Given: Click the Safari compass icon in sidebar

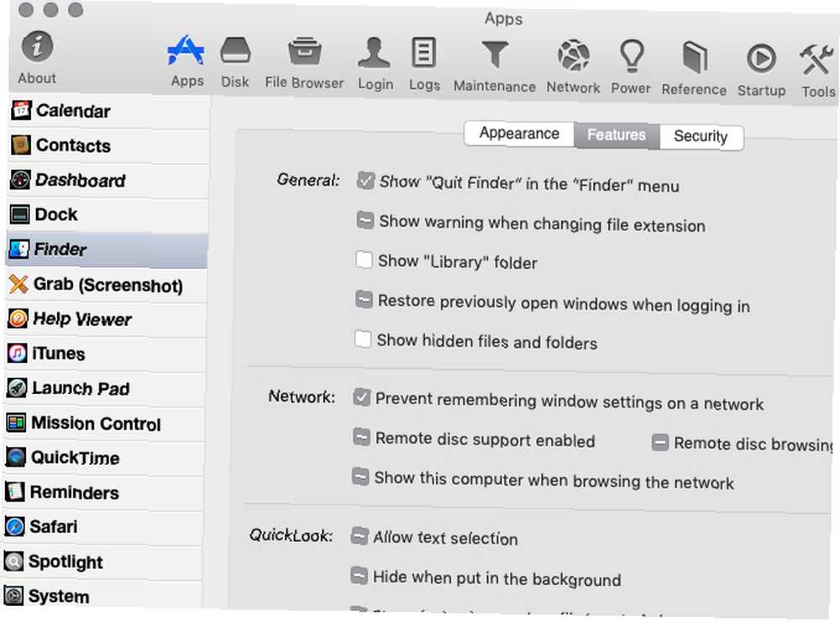Looking at the screenshot, I should tap(14, 526).
